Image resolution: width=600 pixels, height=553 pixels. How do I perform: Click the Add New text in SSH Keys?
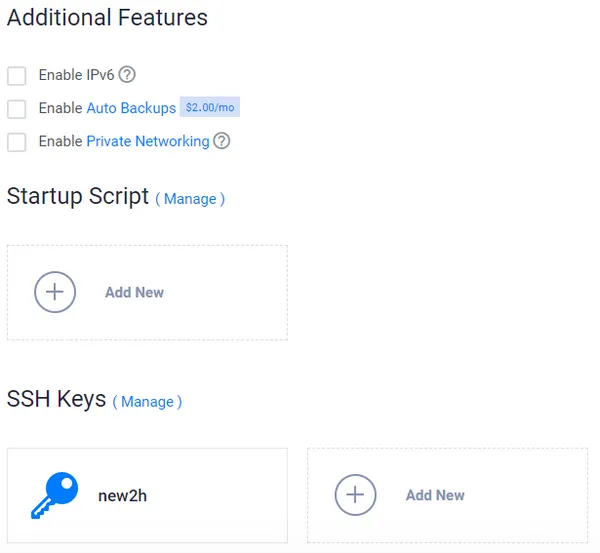435,495
